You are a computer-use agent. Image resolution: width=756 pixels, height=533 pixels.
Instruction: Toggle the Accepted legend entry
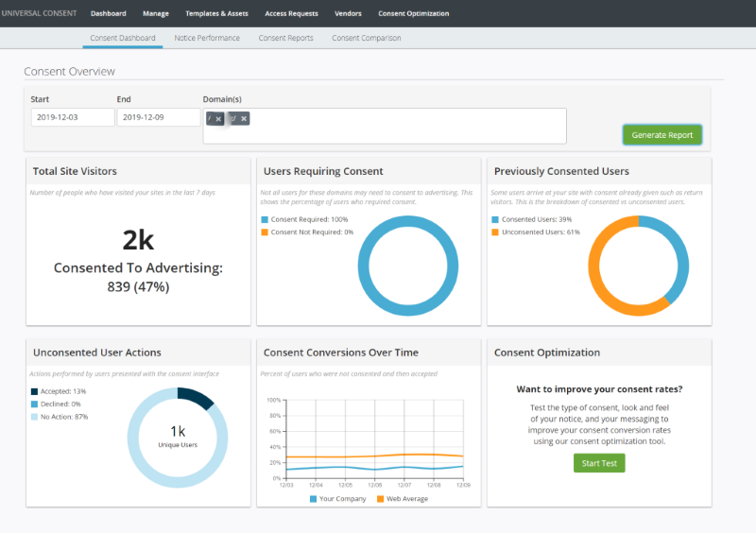57,391
